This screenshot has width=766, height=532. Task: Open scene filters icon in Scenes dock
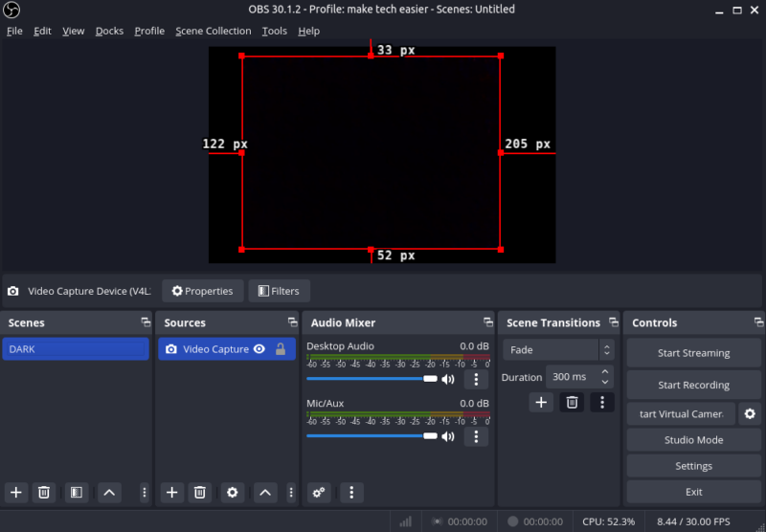tap(77, 493)
